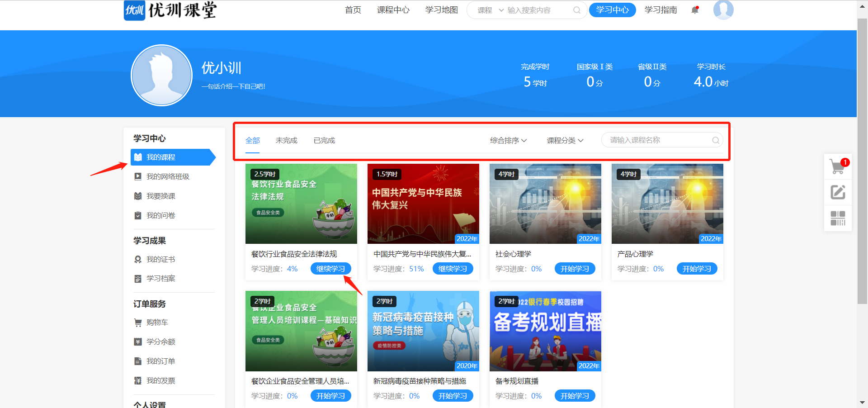
Task: Open the 课程 search type dropdown
Action: point(491,10)
